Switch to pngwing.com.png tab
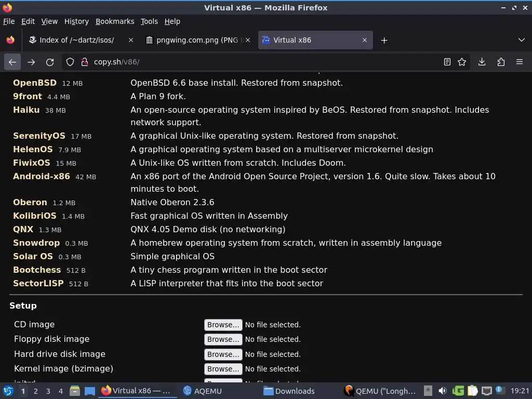The height and width of the screenshot is (399, 532). tap(198, 40)
